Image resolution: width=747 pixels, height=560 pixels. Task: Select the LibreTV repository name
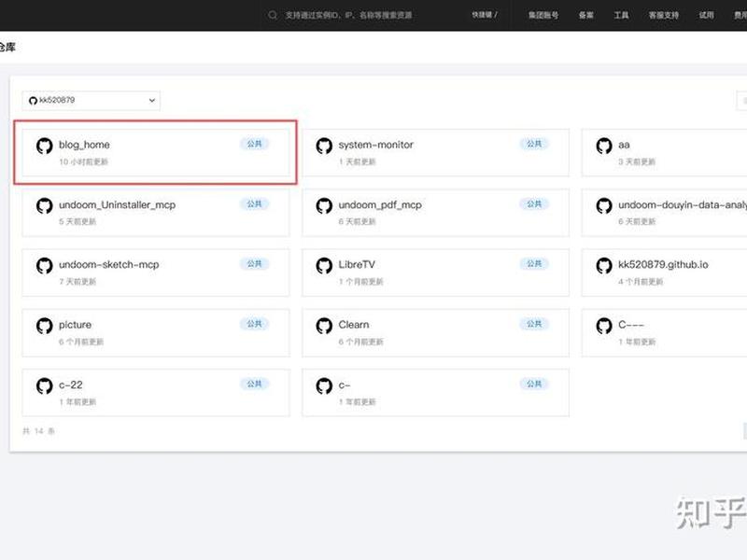click(357, 264)
